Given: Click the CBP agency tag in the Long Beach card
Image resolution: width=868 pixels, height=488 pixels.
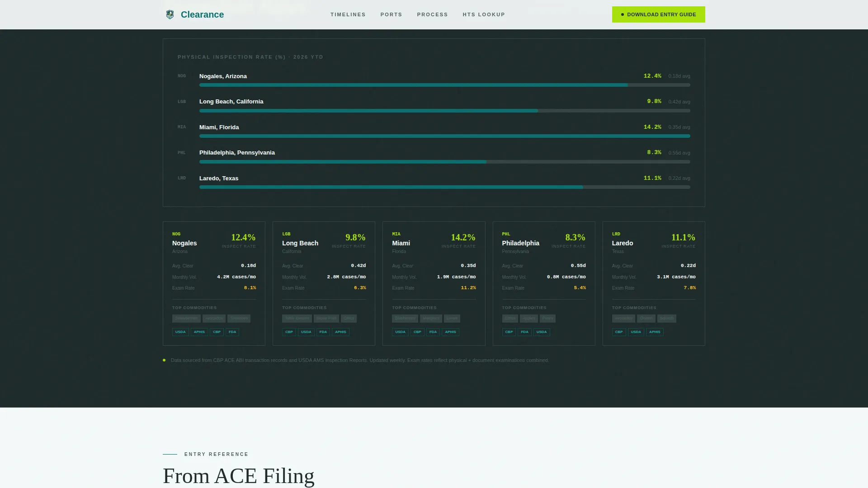Looking at the screenshot, I should (289, 332).
